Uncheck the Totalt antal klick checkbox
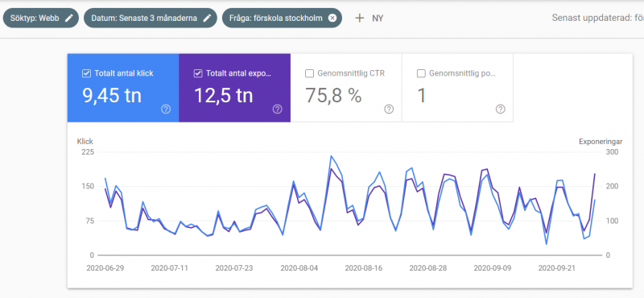This screenshot has width=644, height=298. [x=86, y=73]
